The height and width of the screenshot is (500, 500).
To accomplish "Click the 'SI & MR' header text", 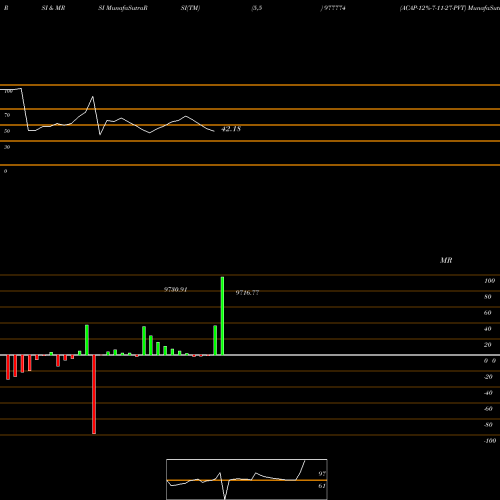I will pos(53,8).
